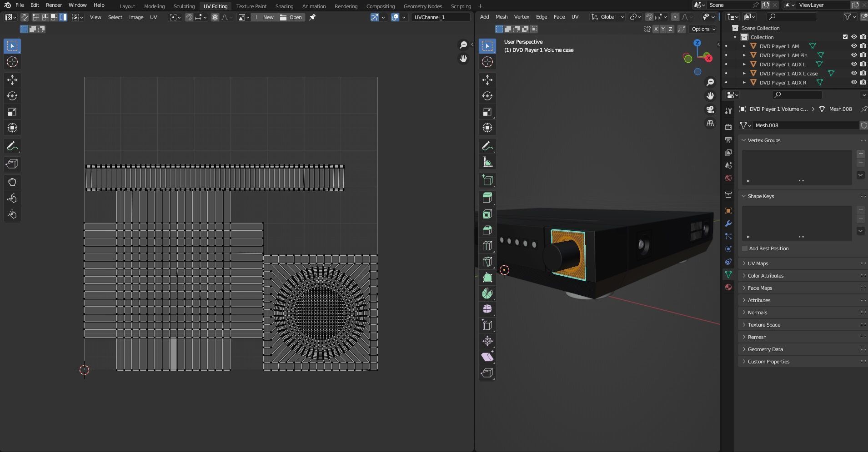The width and height of the screenshot is (868, 452).
Task: Select the Extrude Region tool
Action: (487, 198)
